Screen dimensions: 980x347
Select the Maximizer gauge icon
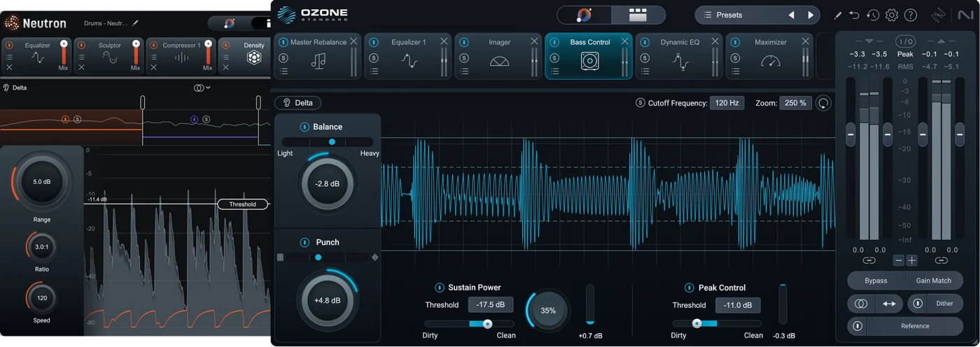point(770,62)
